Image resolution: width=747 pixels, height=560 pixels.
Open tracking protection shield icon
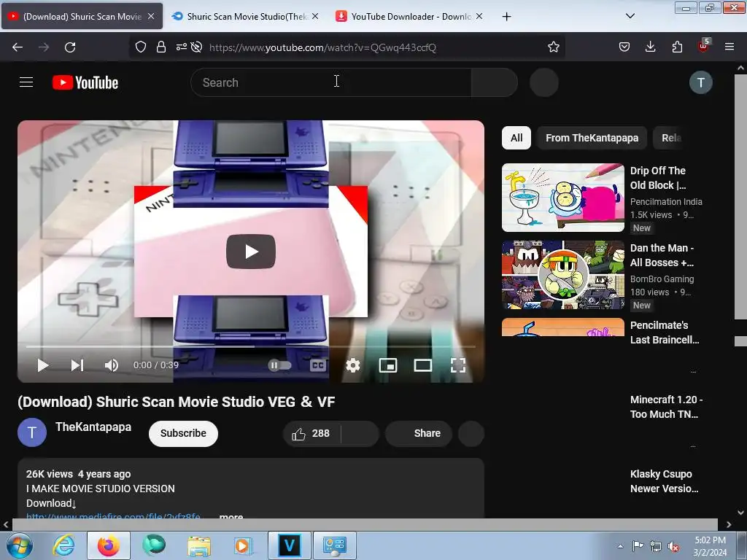tap(141, 47)
